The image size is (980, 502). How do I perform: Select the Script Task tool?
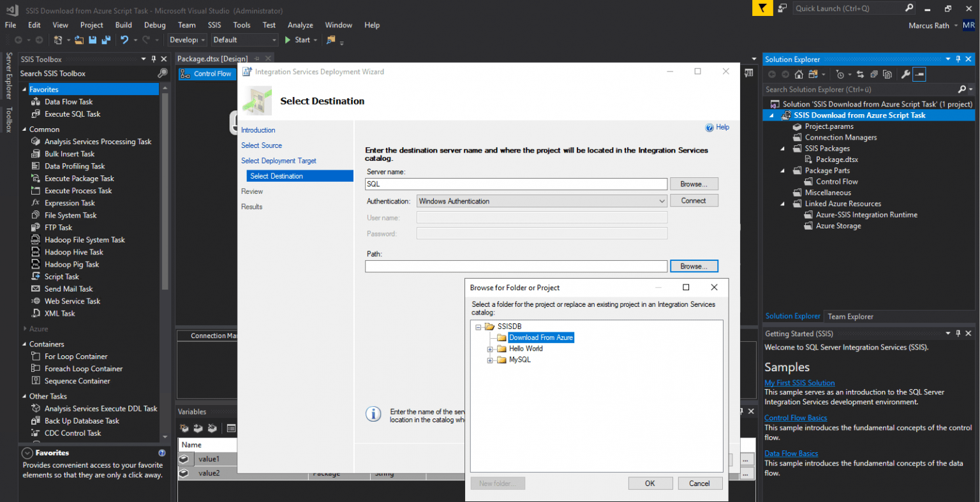61,276
